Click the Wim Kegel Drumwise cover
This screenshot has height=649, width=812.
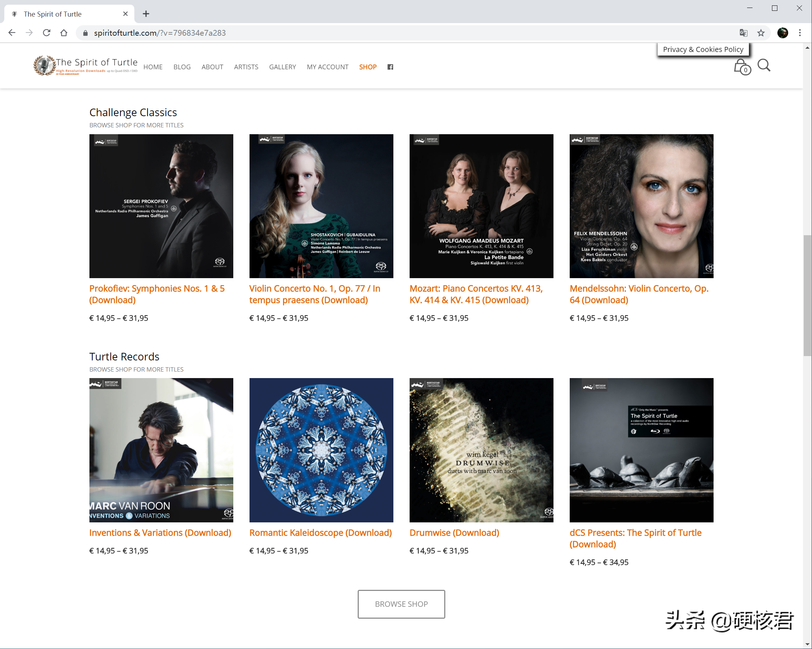[x=481, y=450]
